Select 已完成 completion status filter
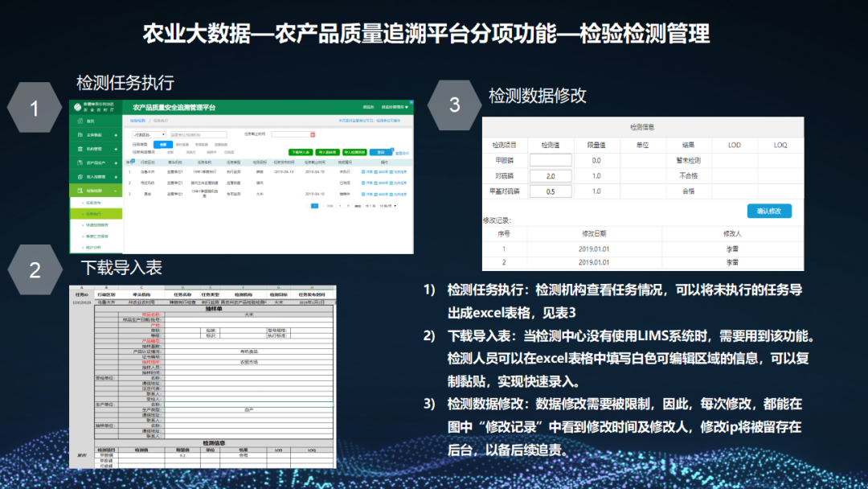This screenshot has height=489, width=868. pyautogui.click(x=229, y=152)
